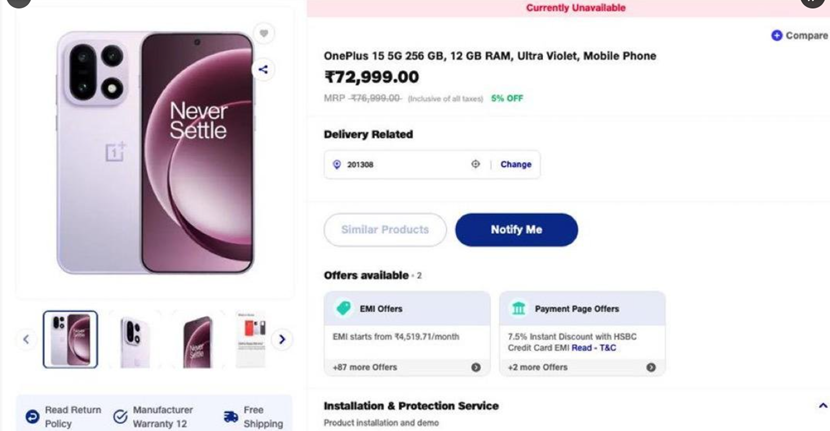Show previous thumbnails with left arrow
The image size is (830, 431).
point(27,340)
